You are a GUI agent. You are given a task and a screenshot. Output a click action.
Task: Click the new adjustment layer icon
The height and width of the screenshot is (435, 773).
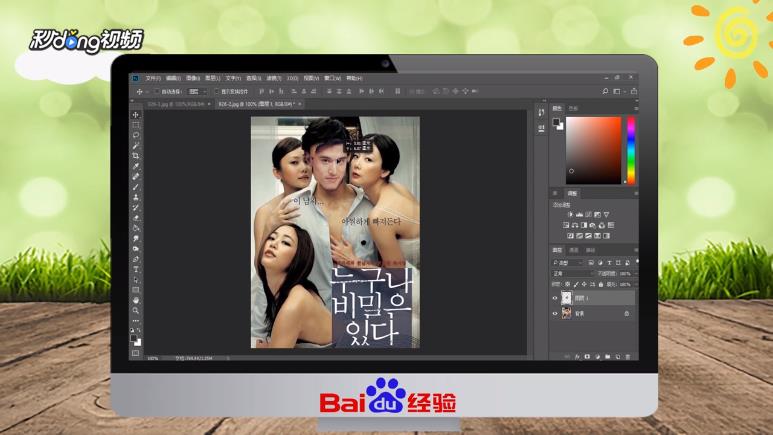pyautogui.click(x=597, y=357)
